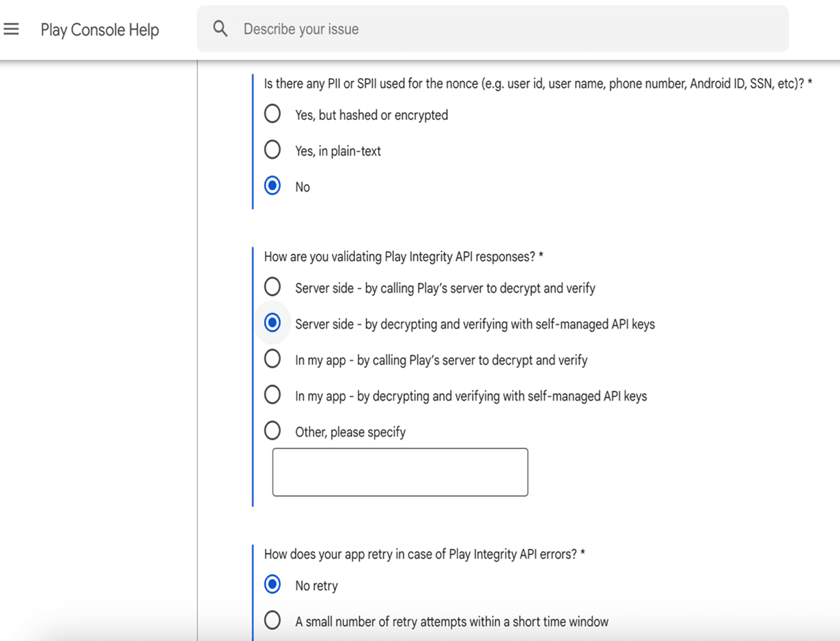Choose in my app calling Play's server
The image size is (840, 641).
pos(273,360)
